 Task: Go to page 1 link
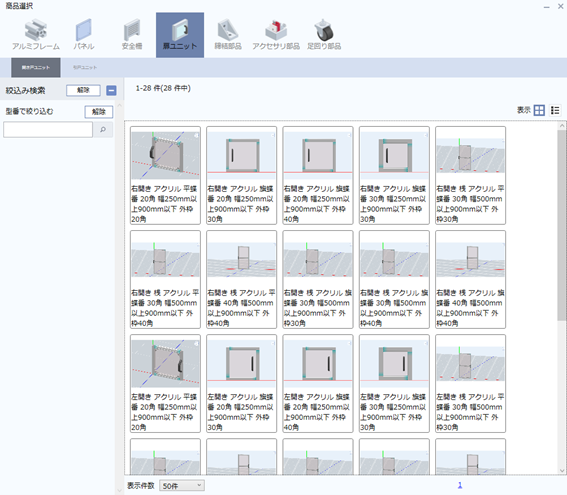point(460,485)
